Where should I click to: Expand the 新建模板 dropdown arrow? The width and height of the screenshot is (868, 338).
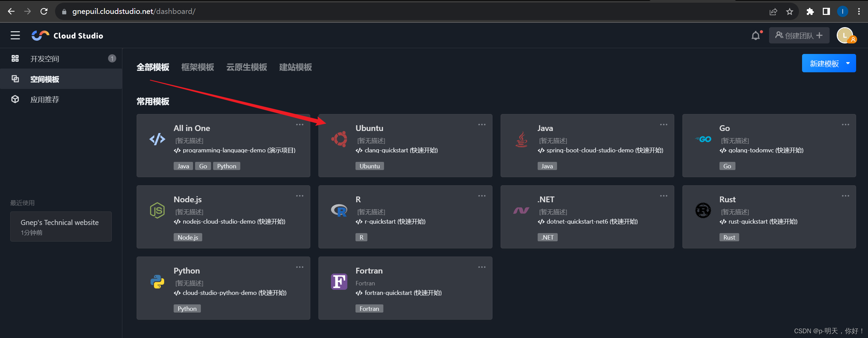848,63
